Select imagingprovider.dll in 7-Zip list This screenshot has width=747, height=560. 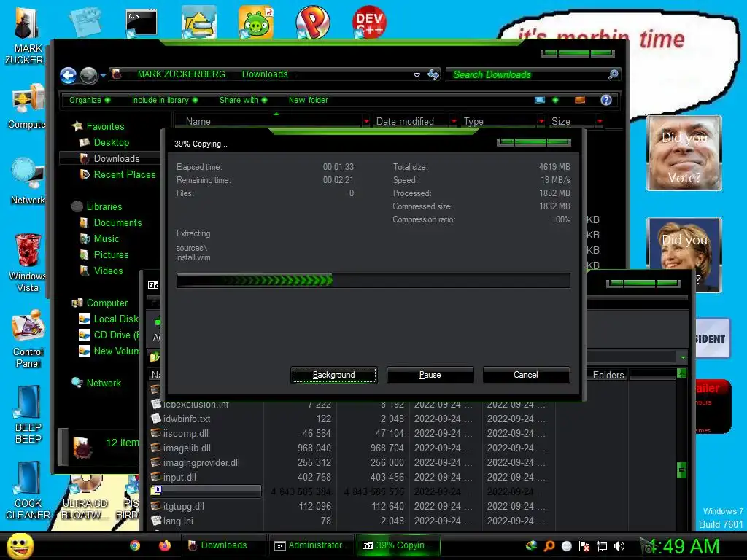pos(201,463)
